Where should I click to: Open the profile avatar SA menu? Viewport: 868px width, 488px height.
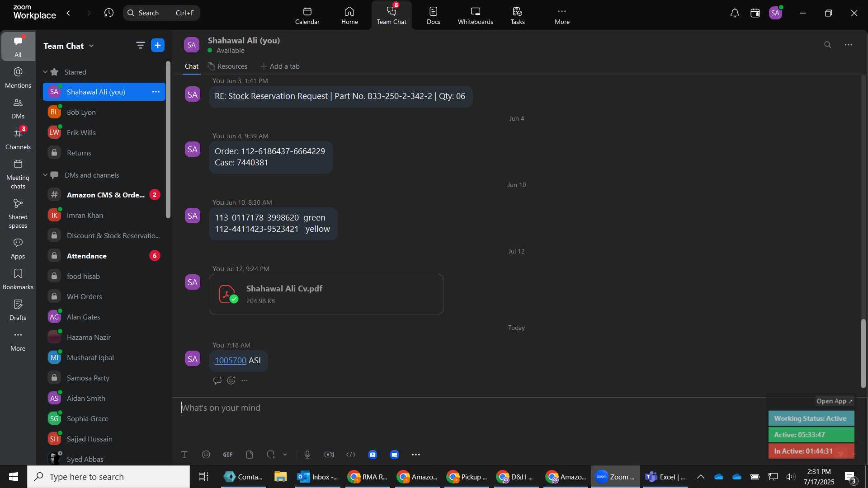tap(776, 13)
